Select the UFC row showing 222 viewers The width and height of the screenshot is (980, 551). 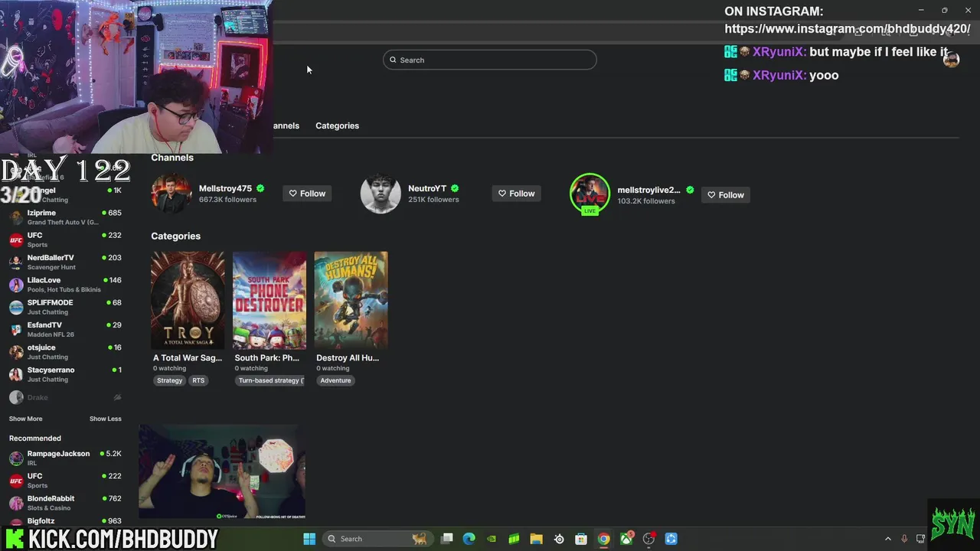pos(65,480)
